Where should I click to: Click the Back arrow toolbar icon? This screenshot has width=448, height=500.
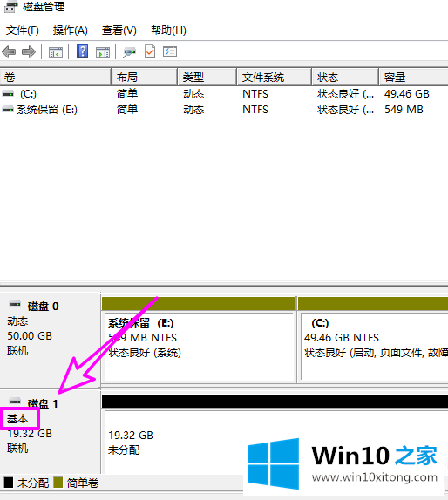tap(9, 51)
